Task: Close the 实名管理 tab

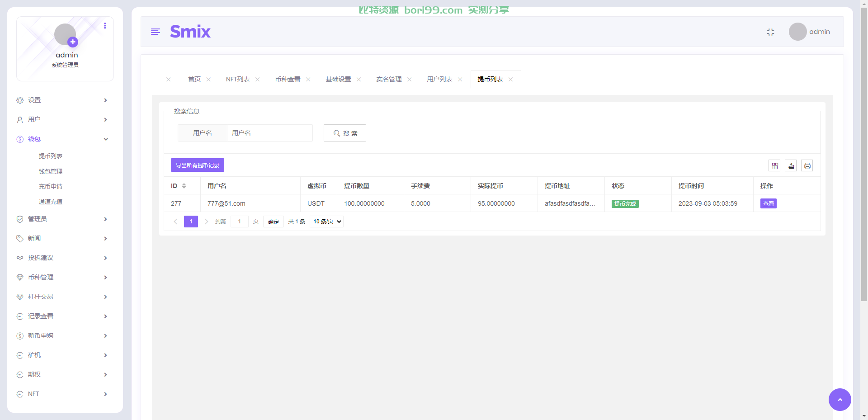Action: pyautogui.click(x=410, y=80)
